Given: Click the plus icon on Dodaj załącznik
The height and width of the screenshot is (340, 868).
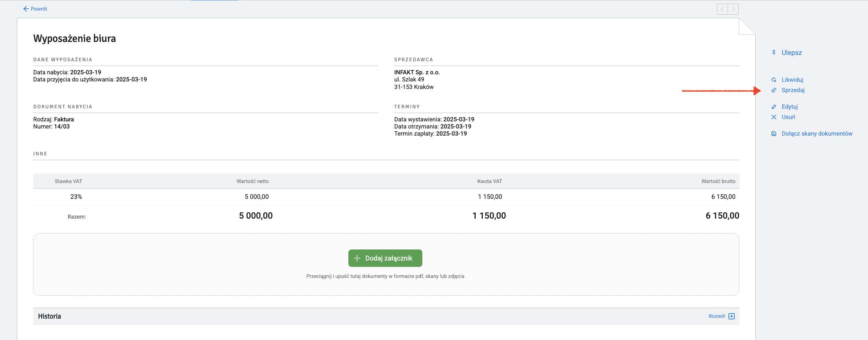Looking at the screenshot, I should [357, 258].
